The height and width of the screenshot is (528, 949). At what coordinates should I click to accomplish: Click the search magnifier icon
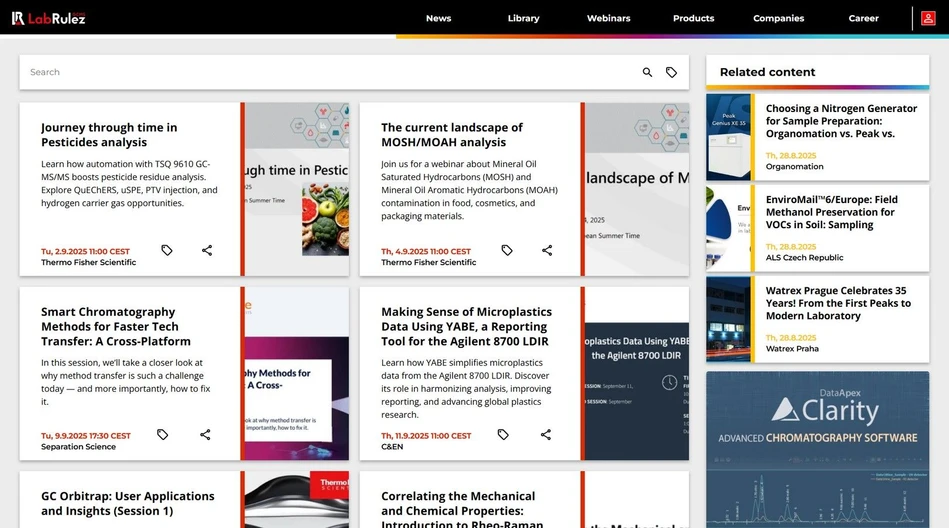pos(647,72)
